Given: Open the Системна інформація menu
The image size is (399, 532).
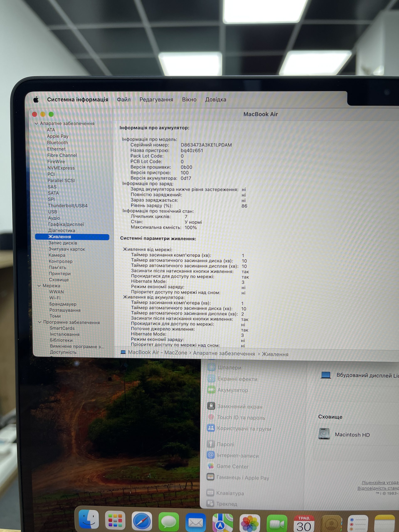Looking at the screenshot, I should coord(78,99).
